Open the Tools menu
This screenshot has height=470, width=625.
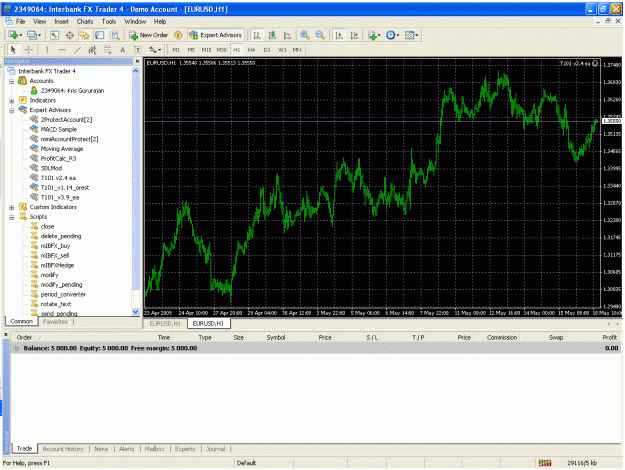pyautogui.click(x=109, y=22)
